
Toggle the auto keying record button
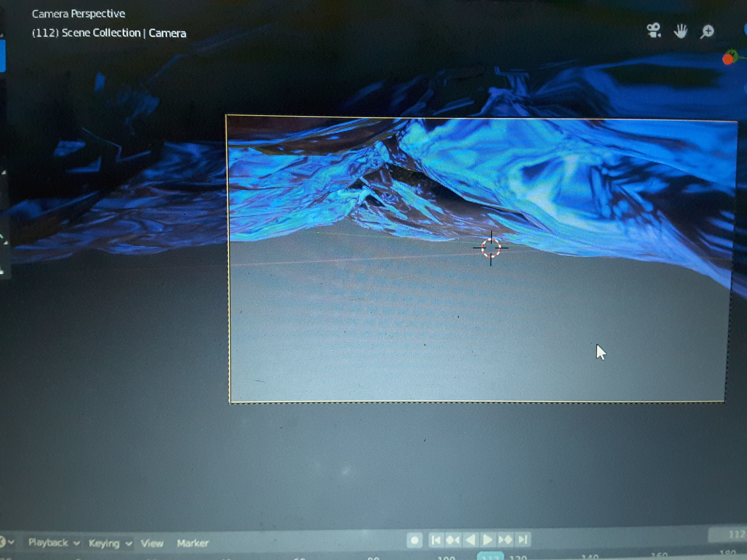click(414, 540)
